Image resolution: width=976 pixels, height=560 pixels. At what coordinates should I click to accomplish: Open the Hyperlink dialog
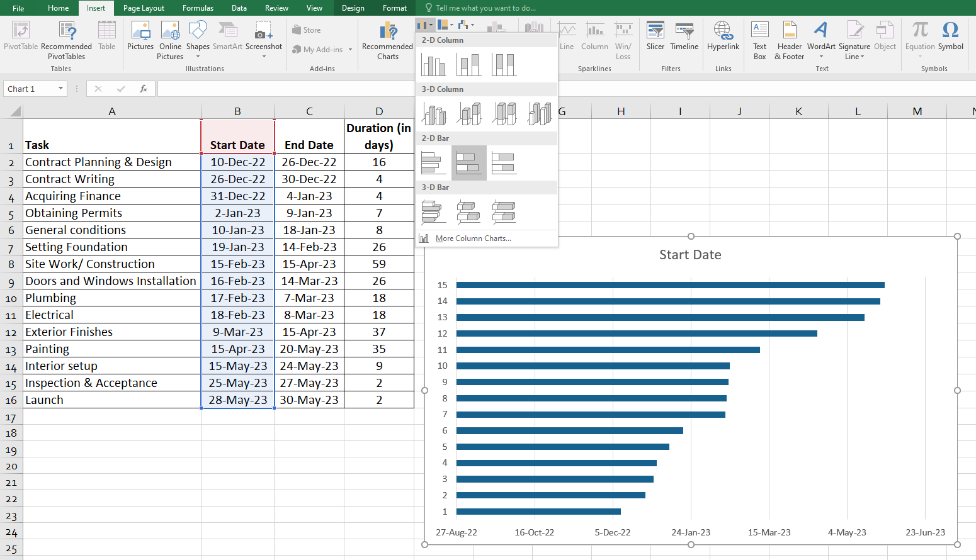(x=723, y=36)
